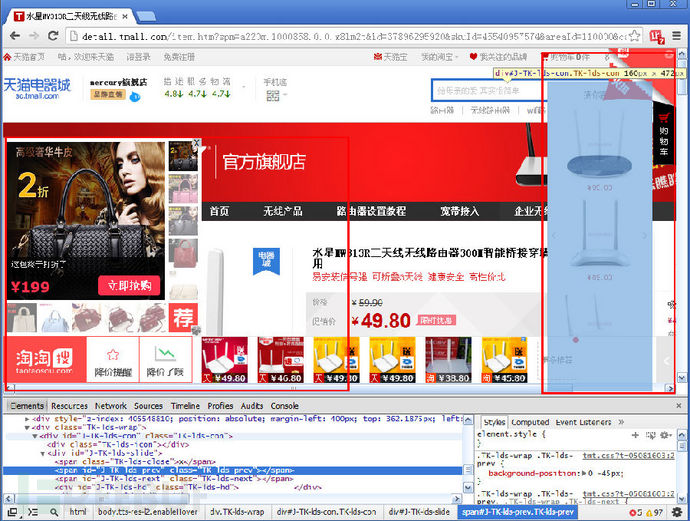
Task: Click the ¥45.80 router thumbnail
Action: [x=504, y=360]
